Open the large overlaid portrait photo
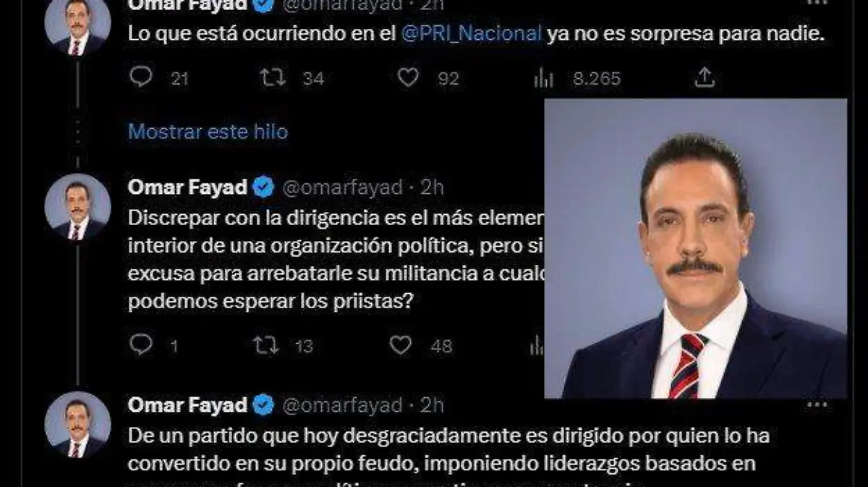Image resolution: width=868 pixels, height=487 pixels. [695, 248]
